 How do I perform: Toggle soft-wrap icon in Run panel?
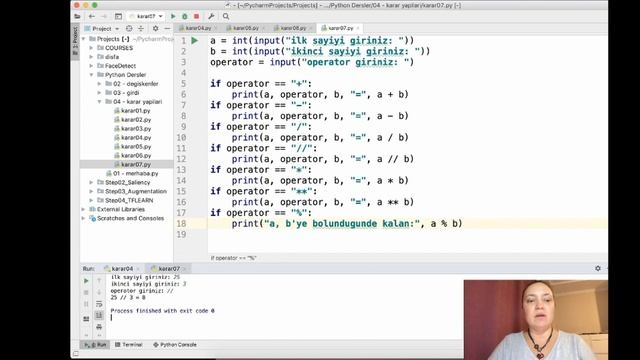point(99,304)
